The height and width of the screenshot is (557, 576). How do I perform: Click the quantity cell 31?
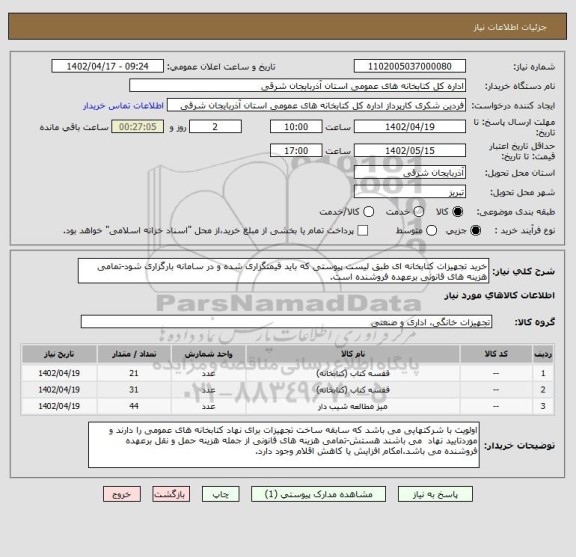tap(134, 390)
